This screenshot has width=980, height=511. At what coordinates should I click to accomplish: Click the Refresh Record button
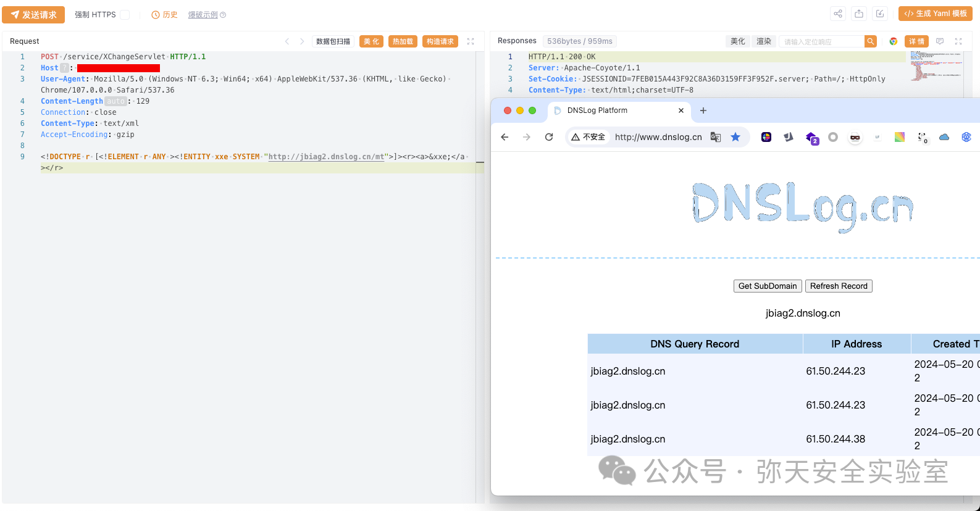pyautogui.click(x=839, y=286)
